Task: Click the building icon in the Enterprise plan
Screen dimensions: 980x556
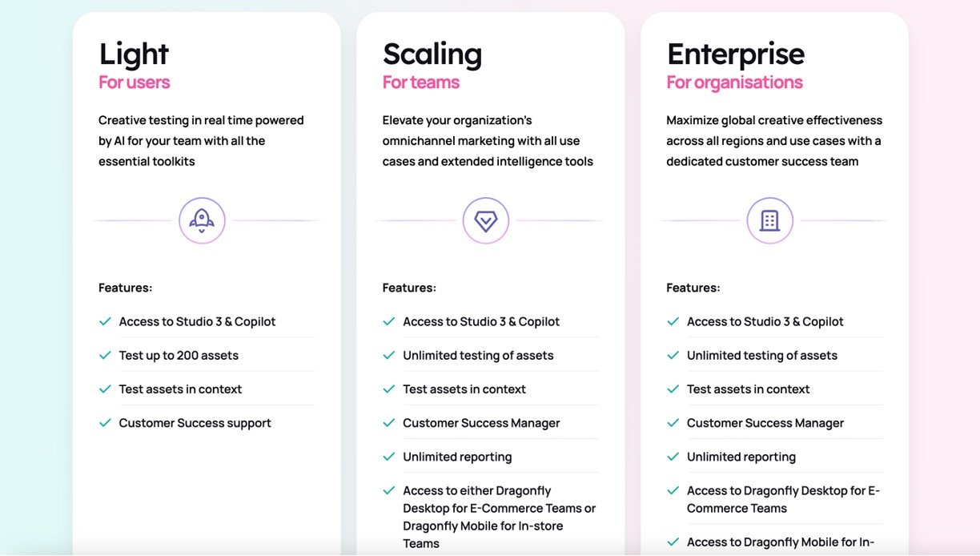Action: pos(769,220)
